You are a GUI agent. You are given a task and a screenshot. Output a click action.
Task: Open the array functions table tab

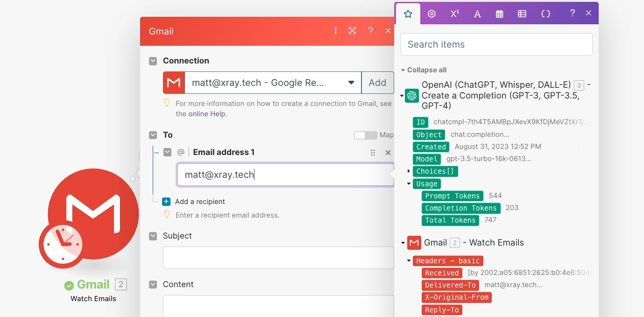coord(522,14)
